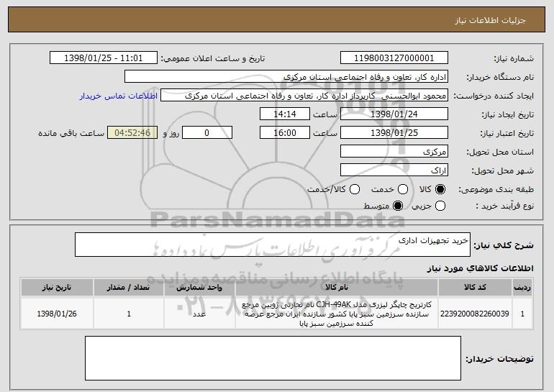The height and width of the screenshot is (392, 554).
Task: Click the طبقه بندی موضوعی label
Action: (496, 190)
